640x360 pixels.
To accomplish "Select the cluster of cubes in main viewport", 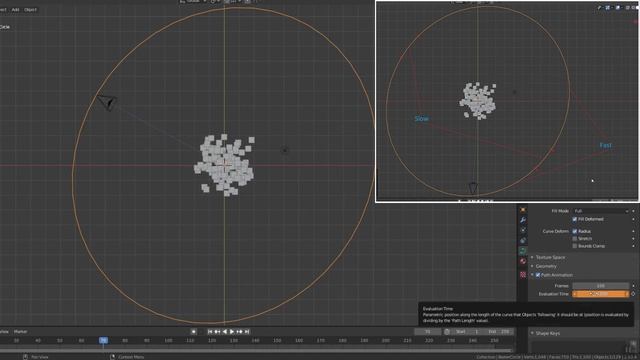I will click(224, 165).
